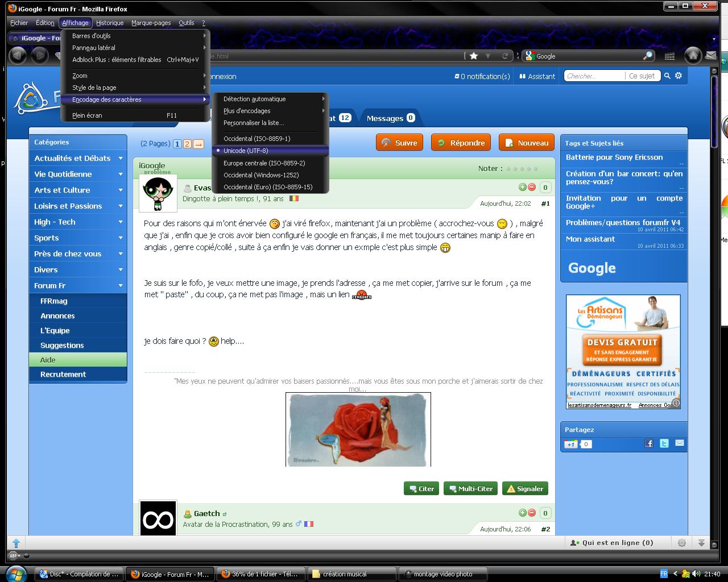The height and width of the screenshot is (582, 728).
Task: Go to the Firefox home page button
Action: [693, 55]
